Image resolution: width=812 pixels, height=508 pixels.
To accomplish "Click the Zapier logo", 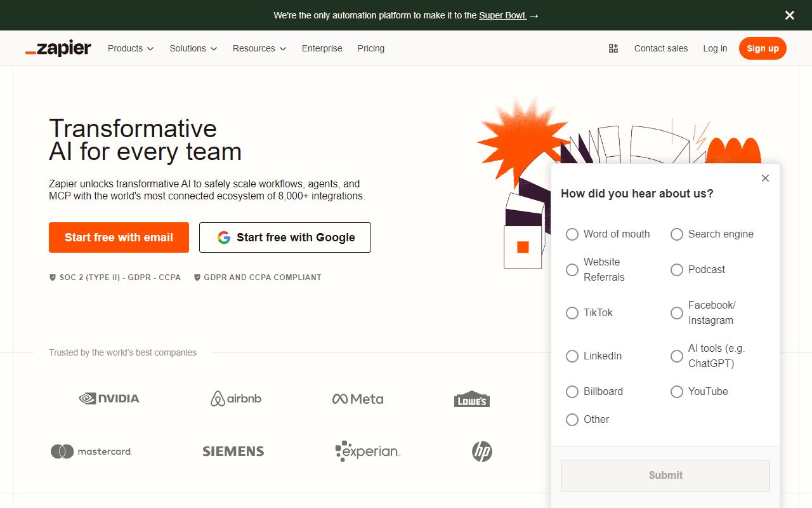I will (58, 48).
